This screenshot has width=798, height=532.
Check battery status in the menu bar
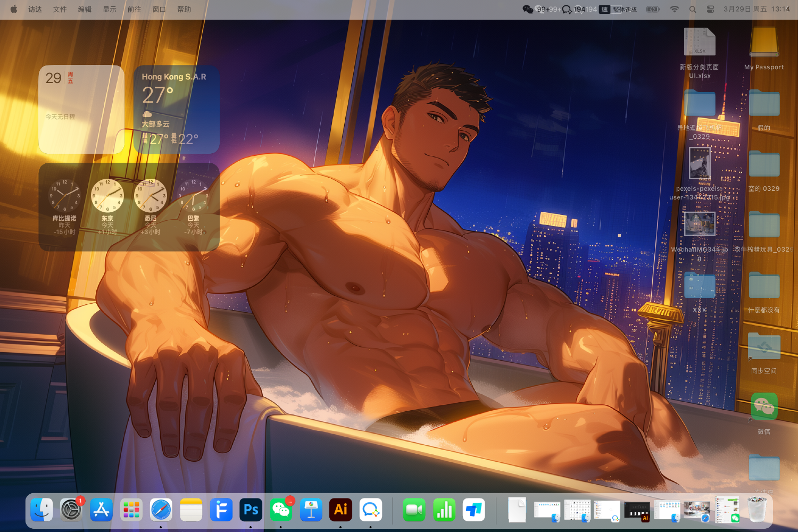(653, 9)
